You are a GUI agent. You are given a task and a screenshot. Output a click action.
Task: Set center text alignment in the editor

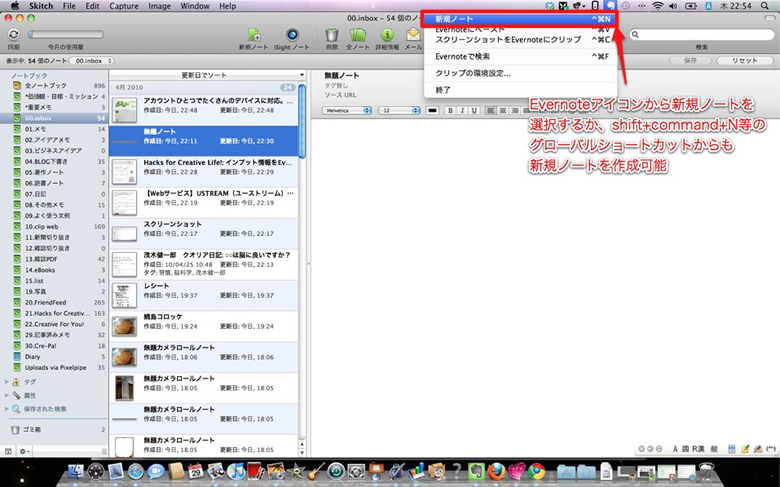coord(502,110)
